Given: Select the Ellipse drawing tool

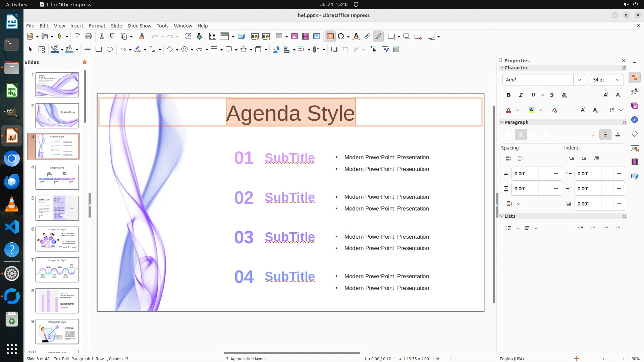Looking at the screenshot, I should (110, 50).
